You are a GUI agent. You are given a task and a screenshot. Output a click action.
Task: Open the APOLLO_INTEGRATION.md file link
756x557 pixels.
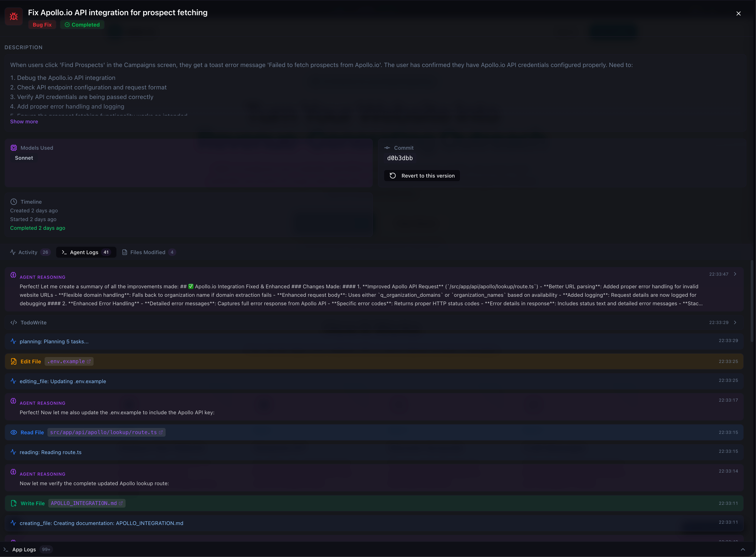point(87,503)
